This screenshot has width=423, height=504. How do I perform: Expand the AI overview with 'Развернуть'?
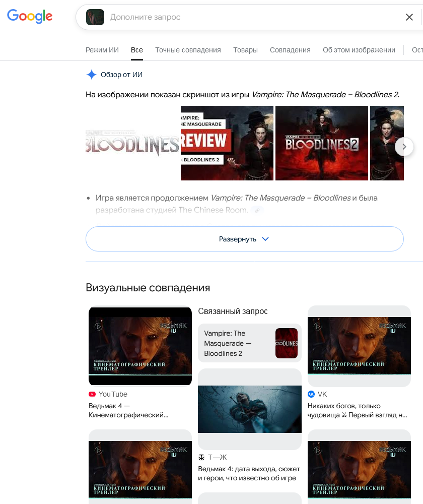click(244, 239)
